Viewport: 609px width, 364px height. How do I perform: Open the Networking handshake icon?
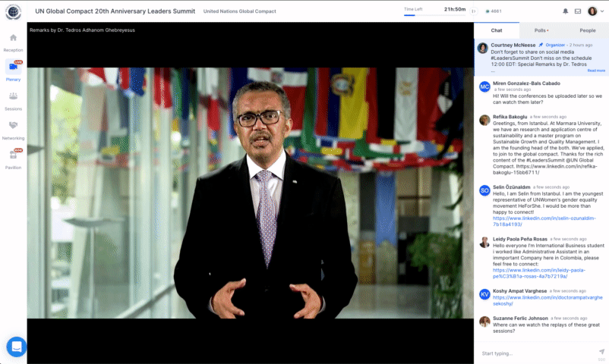click(13, 128)
